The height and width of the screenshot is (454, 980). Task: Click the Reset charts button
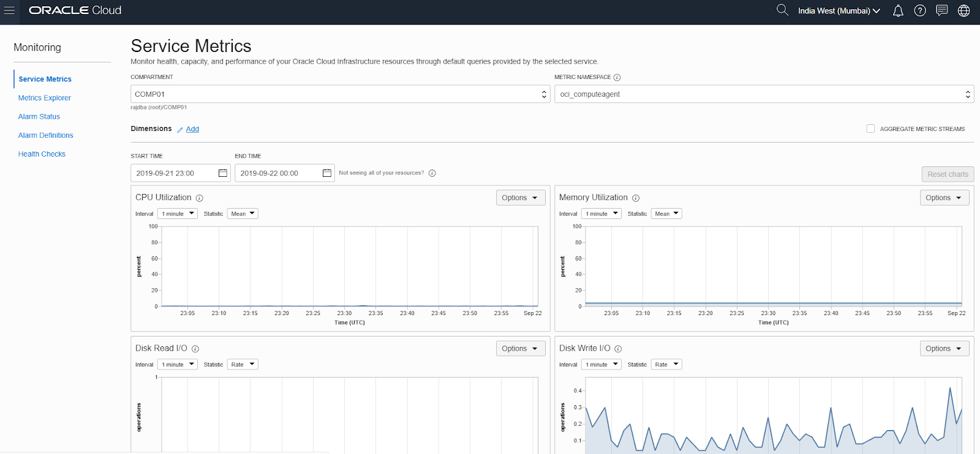tap(948, 174)
